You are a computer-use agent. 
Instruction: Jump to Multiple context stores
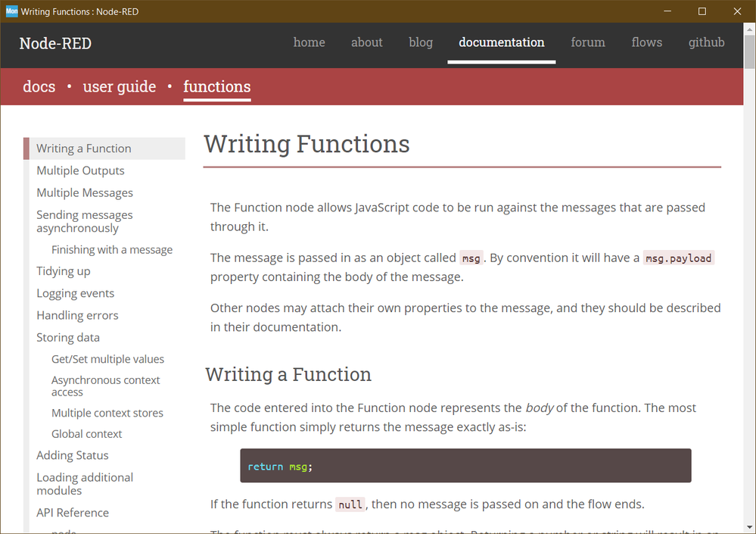(x=107, y=414)
